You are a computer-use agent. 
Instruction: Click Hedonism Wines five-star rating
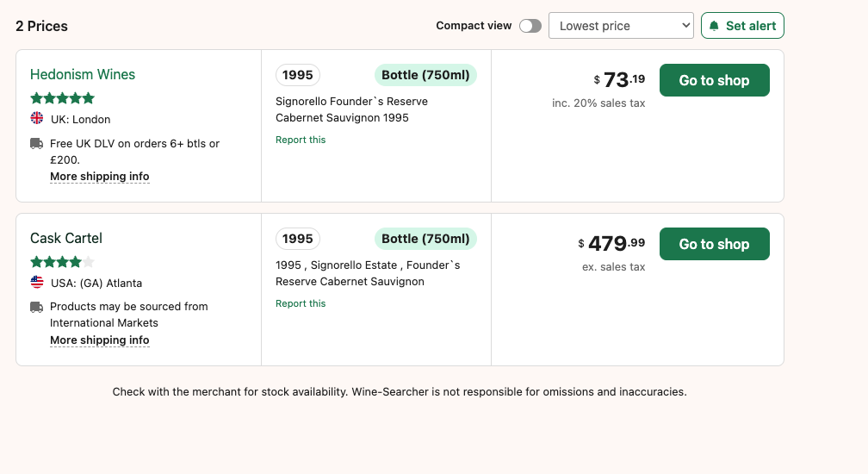pos(62,98)
